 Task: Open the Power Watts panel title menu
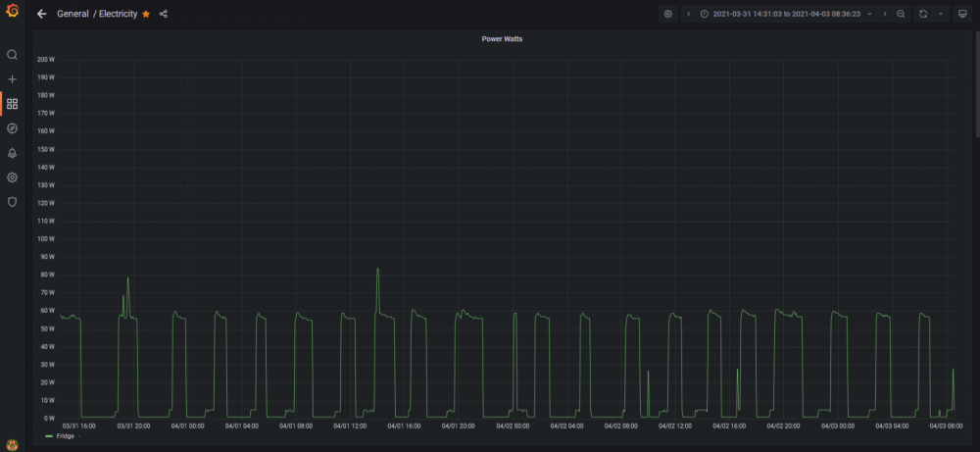click(x=502, y=39)
